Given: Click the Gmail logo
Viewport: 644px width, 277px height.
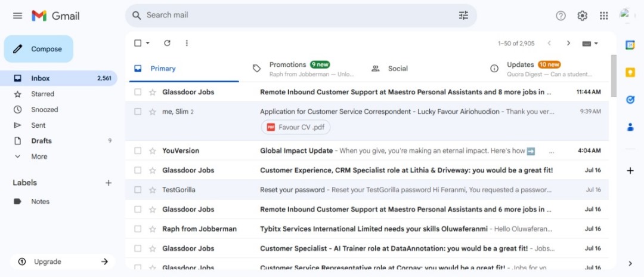Looking at the screenshot, I should click(x=55, y=16).
